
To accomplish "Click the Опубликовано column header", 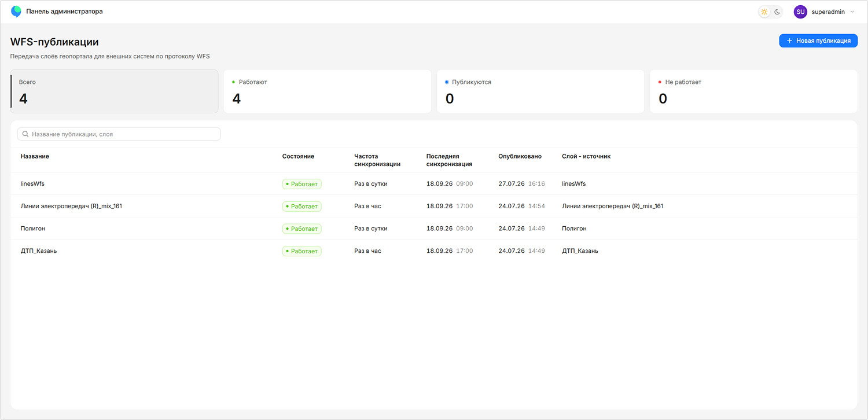I will click(x=520, y=156).
